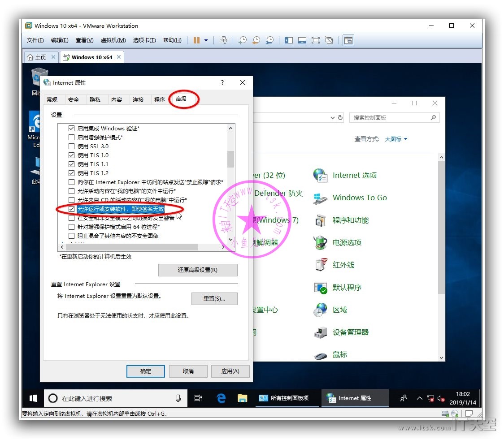Expand the pause button dropdown arrow
The height and width of the screenshot is (439, 504).
206,40
